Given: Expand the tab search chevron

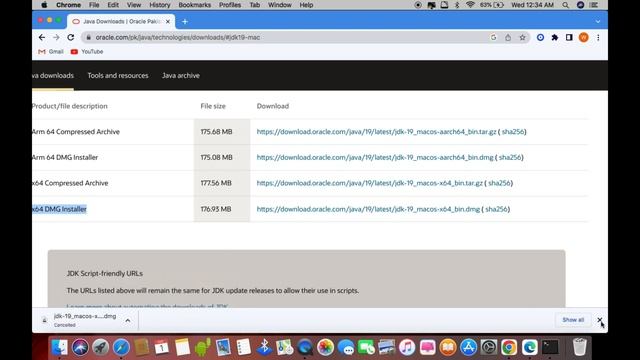Looking at the screenshot, I should click(x=598, y=22).
